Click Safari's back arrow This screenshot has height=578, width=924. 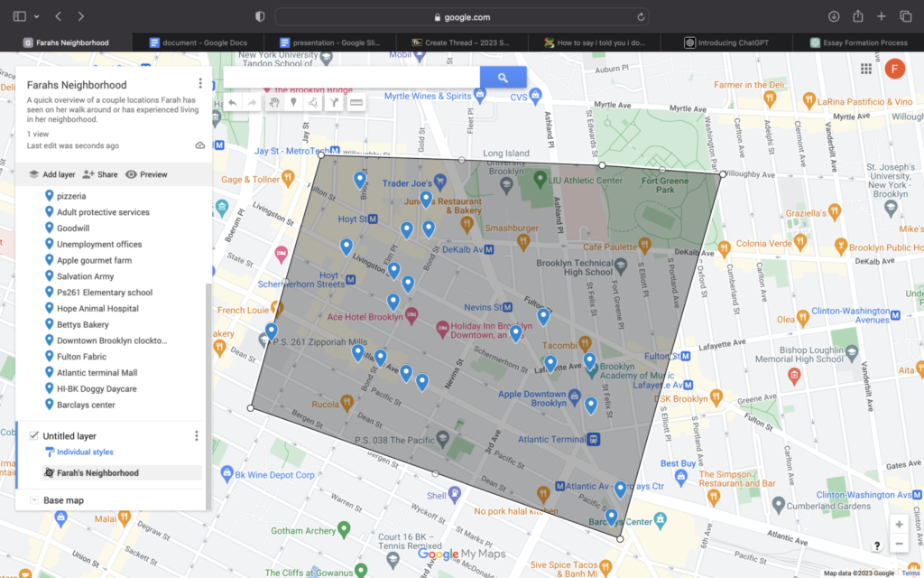pyautogui.click(x=59, y=16)
